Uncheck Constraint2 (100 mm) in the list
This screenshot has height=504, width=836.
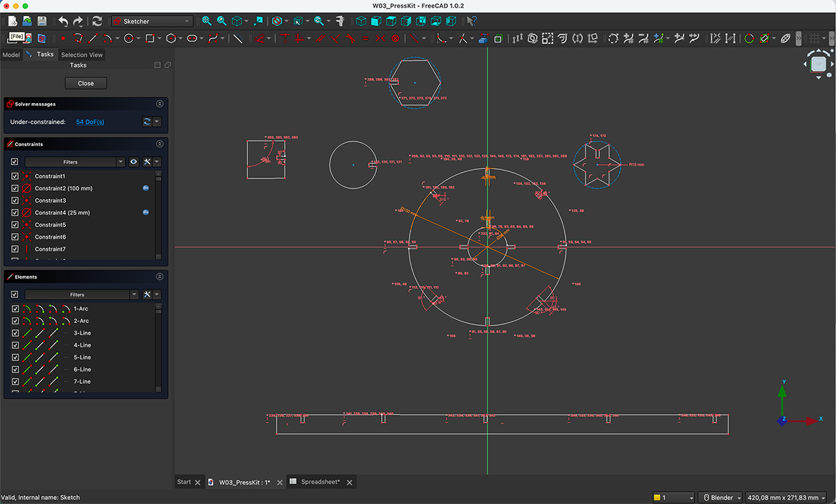[15, 188]
